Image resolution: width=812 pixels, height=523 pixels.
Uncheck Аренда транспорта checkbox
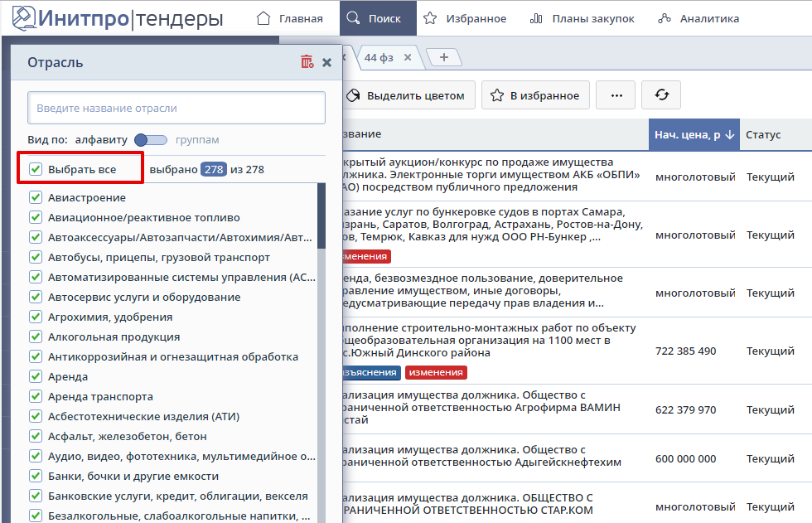[36, 396]
